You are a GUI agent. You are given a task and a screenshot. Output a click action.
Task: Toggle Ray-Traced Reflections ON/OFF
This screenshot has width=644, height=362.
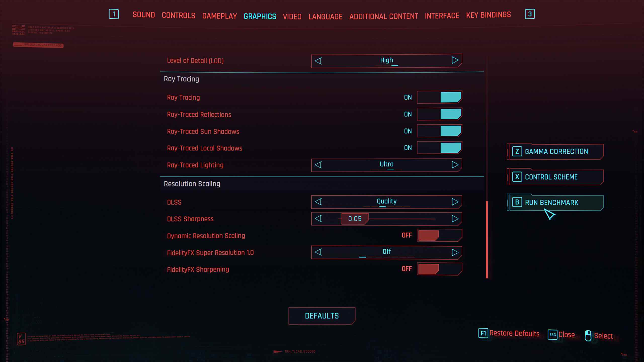(439, 114)
